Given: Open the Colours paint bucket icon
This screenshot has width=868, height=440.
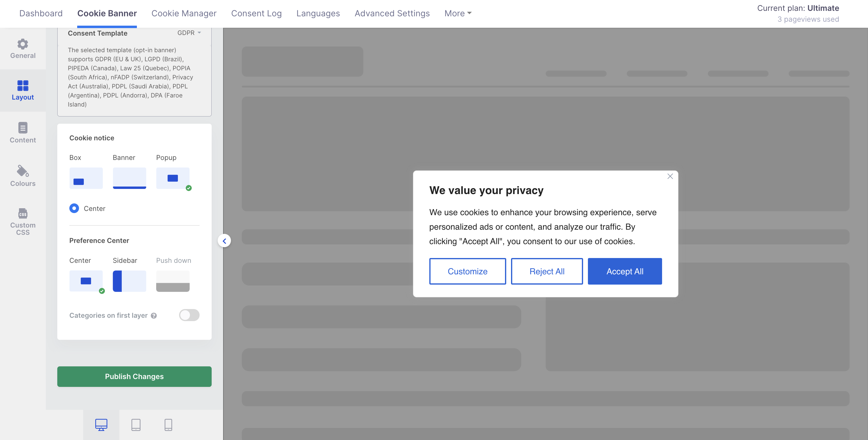Looking at the screenshot, I should coord(23,171).
